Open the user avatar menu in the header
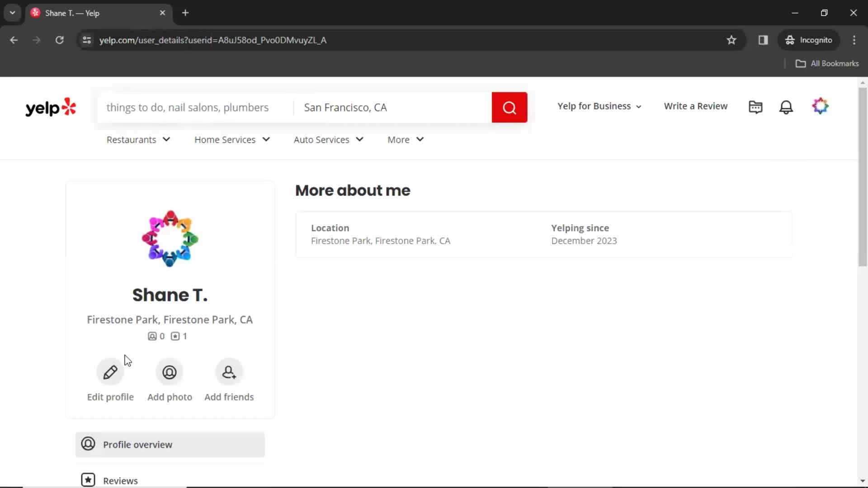Viewport: 868px width, 488px height. pyautogui.click(x=820, y=106)
